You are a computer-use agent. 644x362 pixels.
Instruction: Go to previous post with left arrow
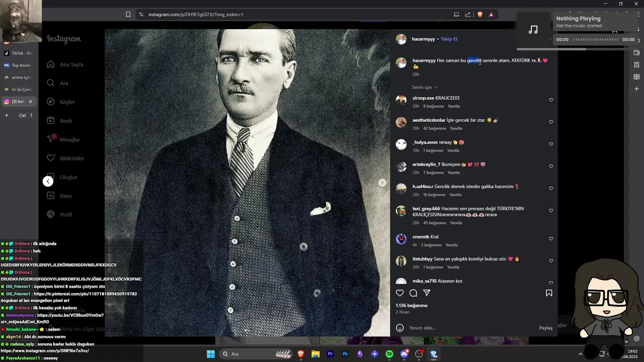click(48, 181)
